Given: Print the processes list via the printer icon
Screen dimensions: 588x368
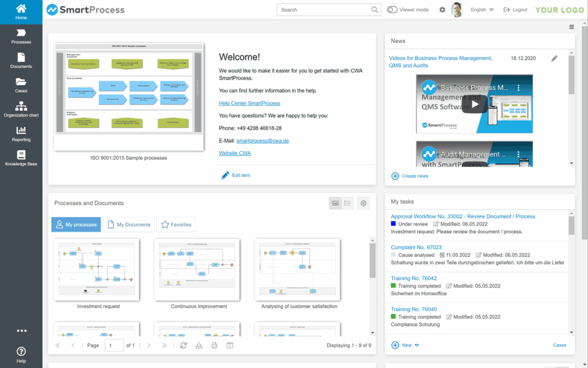Looking at the screenshot, I should point(214,345).
